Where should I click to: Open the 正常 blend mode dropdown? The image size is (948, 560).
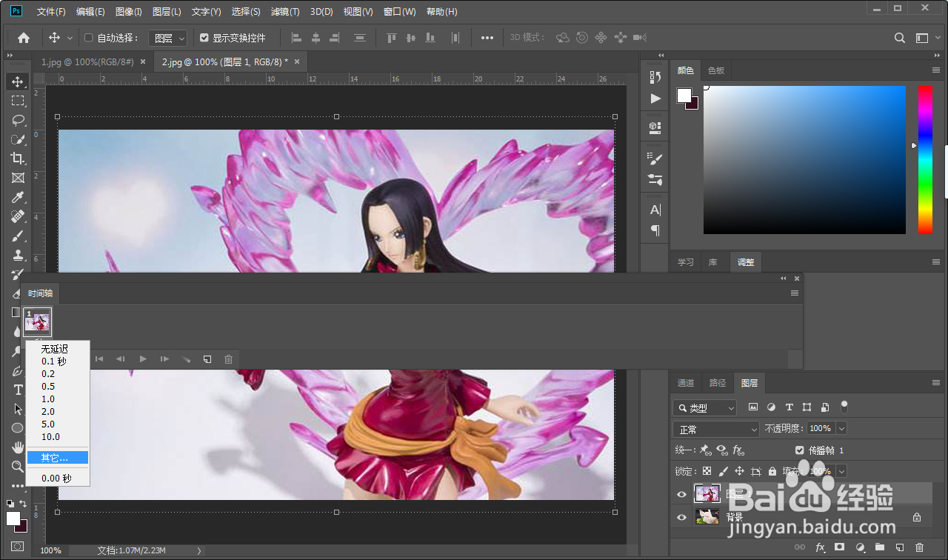[716, 429]
